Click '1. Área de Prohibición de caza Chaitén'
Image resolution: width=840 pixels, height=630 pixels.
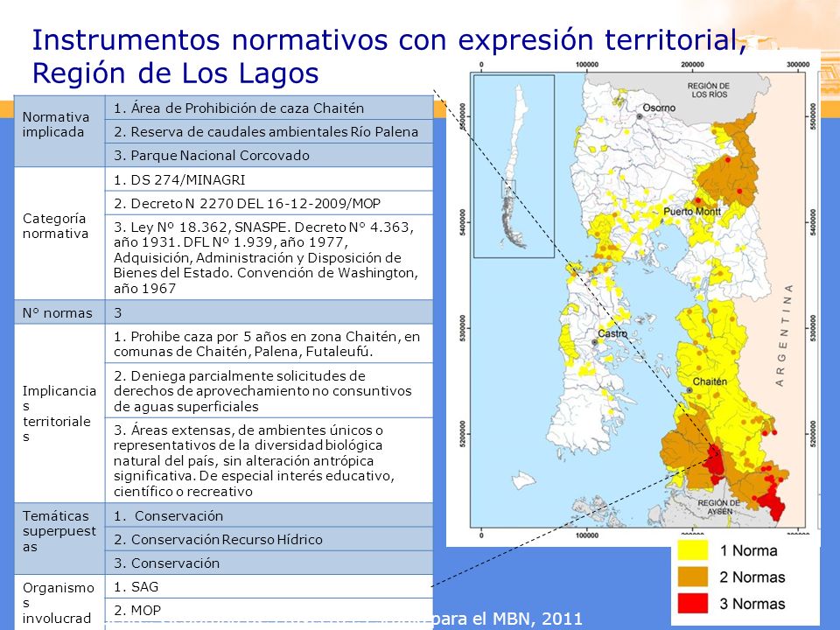(x=269, y=108)
